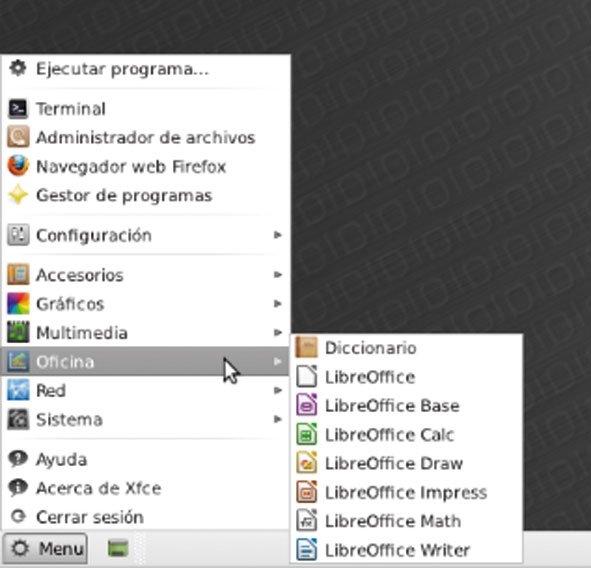591x568 pixels.
Task: Start Navegador web Firefox
Action: (131, 167)
